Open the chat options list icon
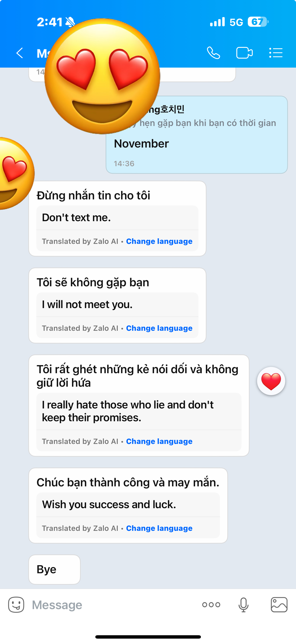 click(x=276, y=53)
